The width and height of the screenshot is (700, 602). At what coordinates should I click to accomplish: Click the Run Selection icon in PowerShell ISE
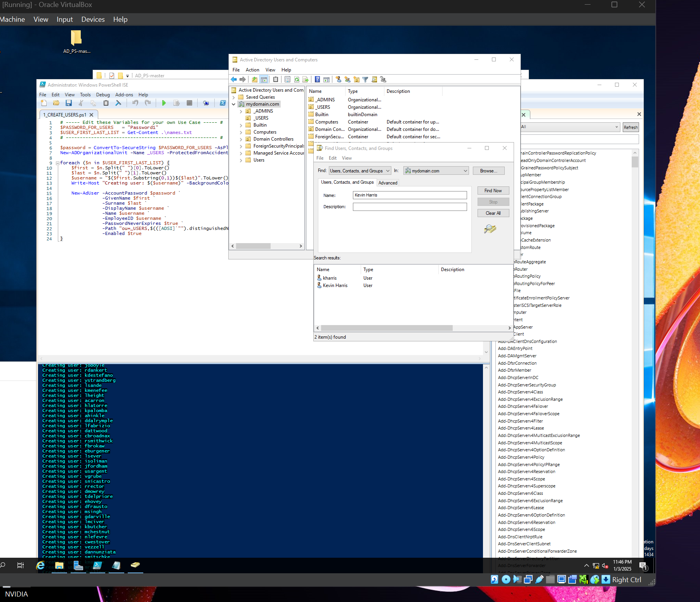[x=177, y=103]
